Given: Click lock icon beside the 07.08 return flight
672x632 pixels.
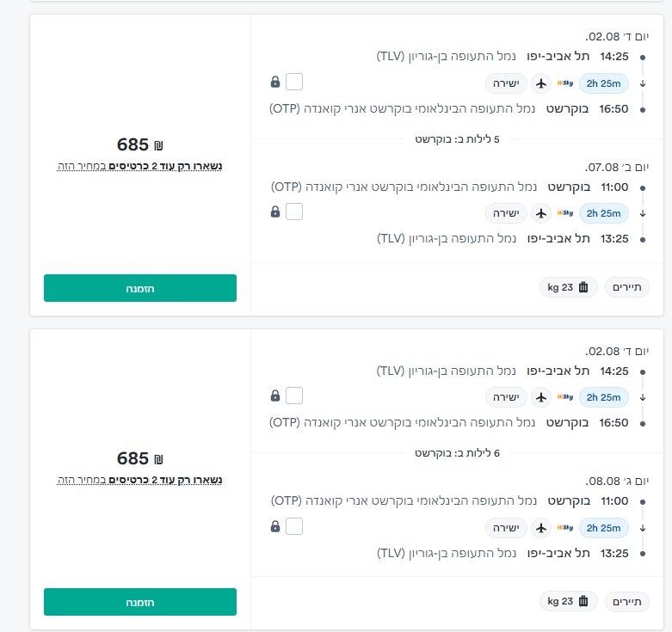Looking at the screenshot, I should click(275, 212).
